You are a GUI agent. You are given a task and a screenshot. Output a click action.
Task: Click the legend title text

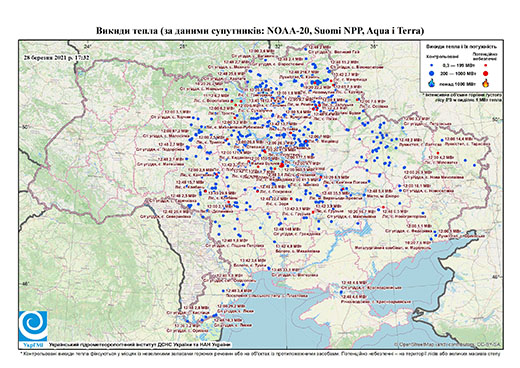point(463,47)
